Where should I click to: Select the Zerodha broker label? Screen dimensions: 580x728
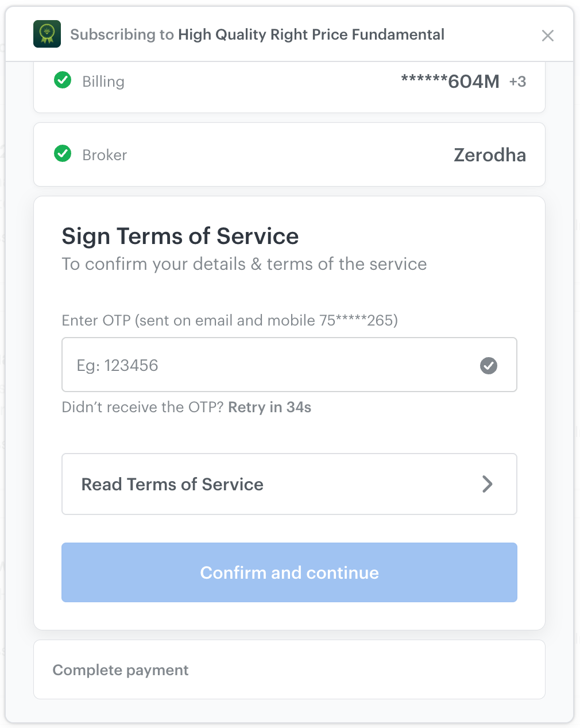pos(490,155)
